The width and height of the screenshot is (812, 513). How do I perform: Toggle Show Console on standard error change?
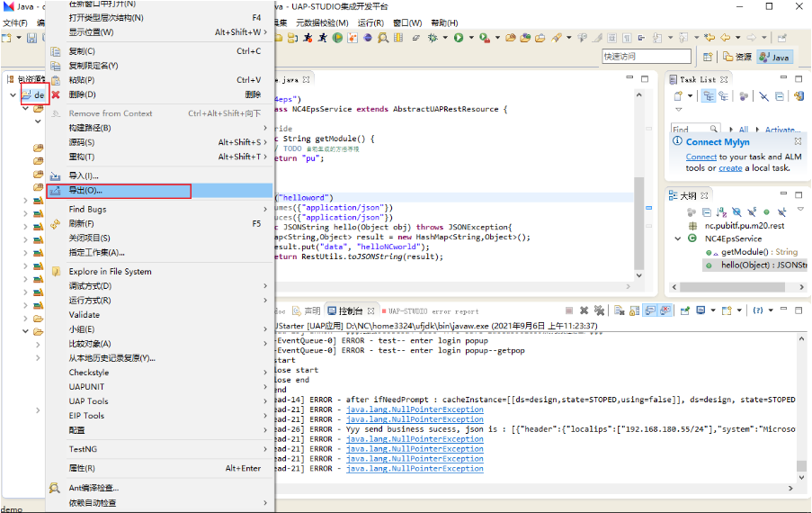665,310
